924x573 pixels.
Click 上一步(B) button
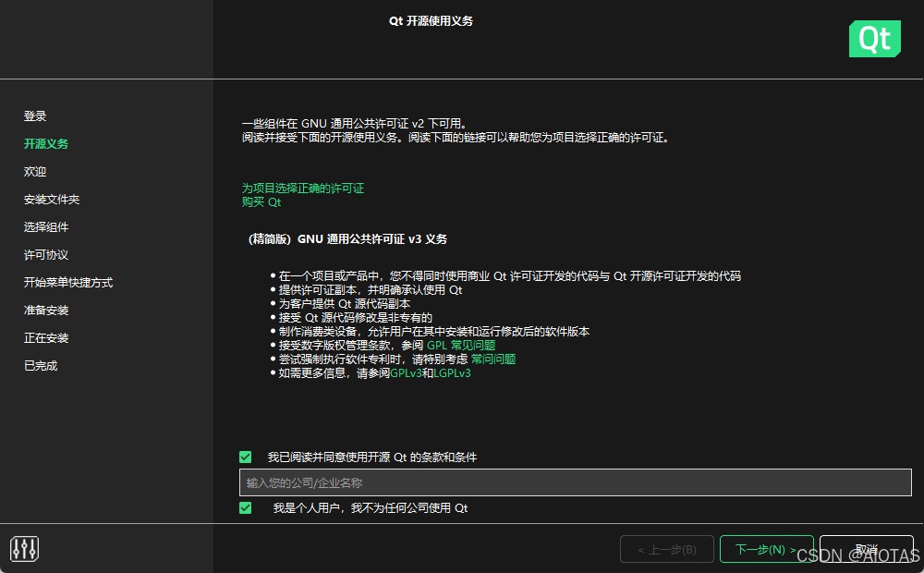(x=666, y=549)
